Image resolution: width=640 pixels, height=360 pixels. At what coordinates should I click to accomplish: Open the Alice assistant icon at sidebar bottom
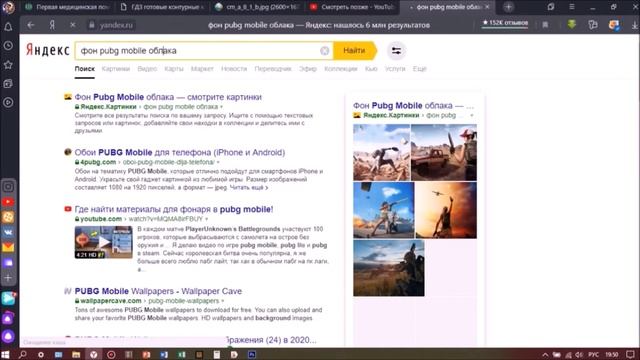pyautogui.click(x=8, y=336)
